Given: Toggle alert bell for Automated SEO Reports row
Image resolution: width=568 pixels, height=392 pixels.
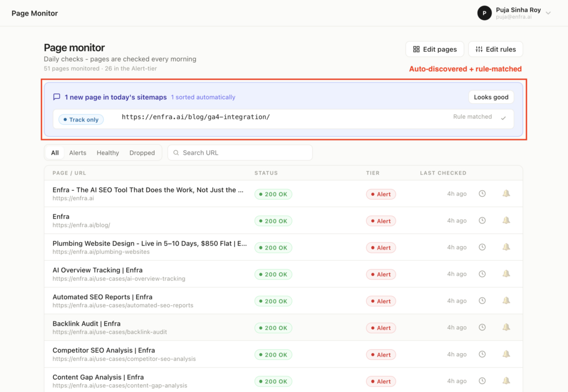Looking at the screenshot, I should click(506, 301).
